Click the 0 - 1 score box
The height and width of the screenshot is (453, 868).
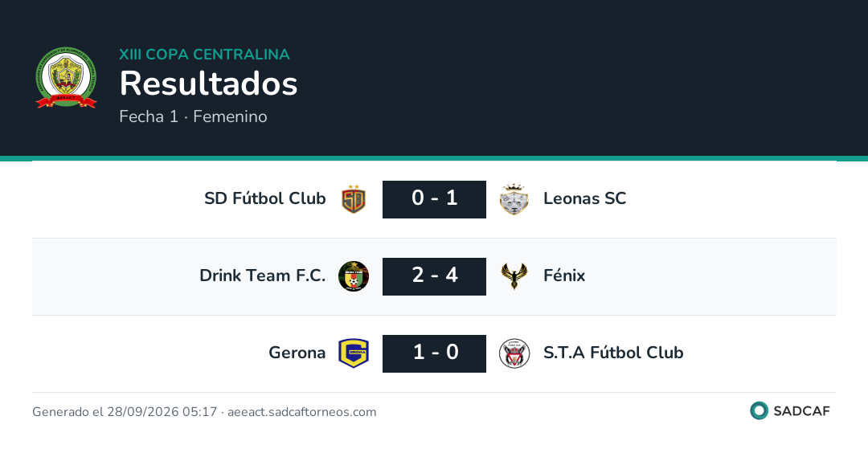tap(435, 199)
